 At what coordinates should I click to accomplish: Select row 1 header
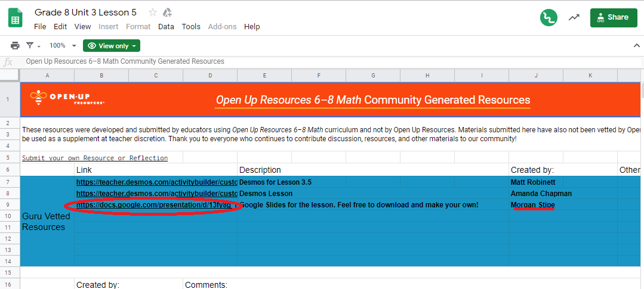[10, 100]
